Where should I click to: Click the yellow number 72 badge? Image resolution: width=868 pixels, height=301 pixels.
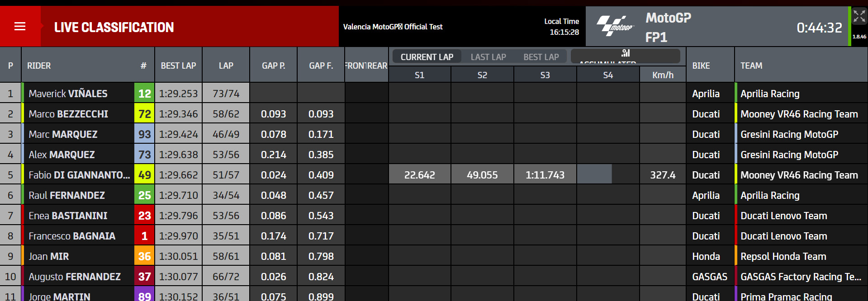coord(144,114)
